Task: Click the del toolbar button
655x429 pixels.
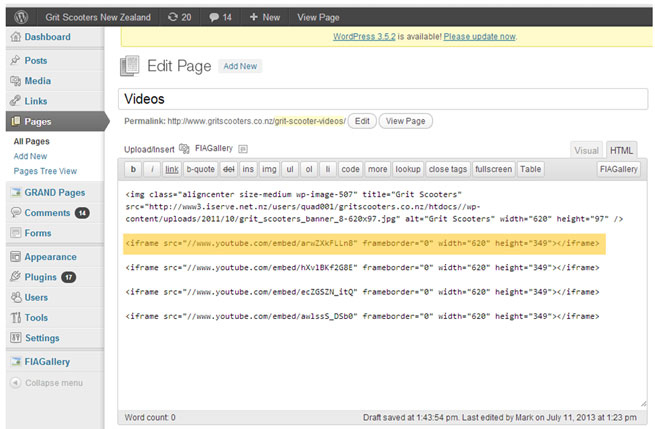Action: click(x=228, y=169)
